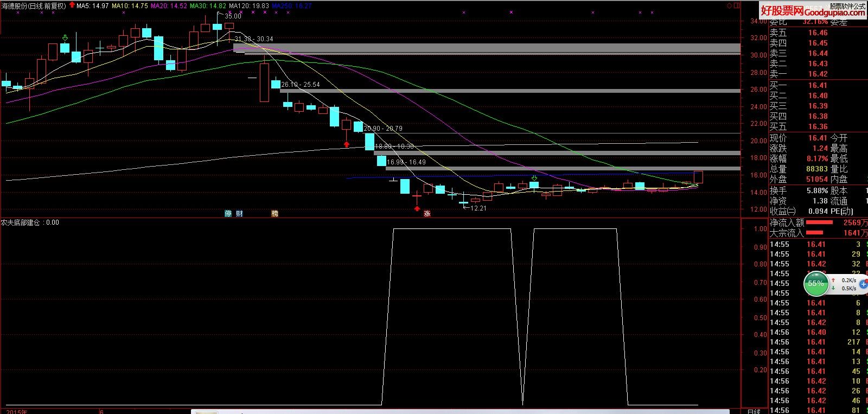Click the 14:56 trade row with volume 217
This screenshot has height=414, width=868.
819,342
